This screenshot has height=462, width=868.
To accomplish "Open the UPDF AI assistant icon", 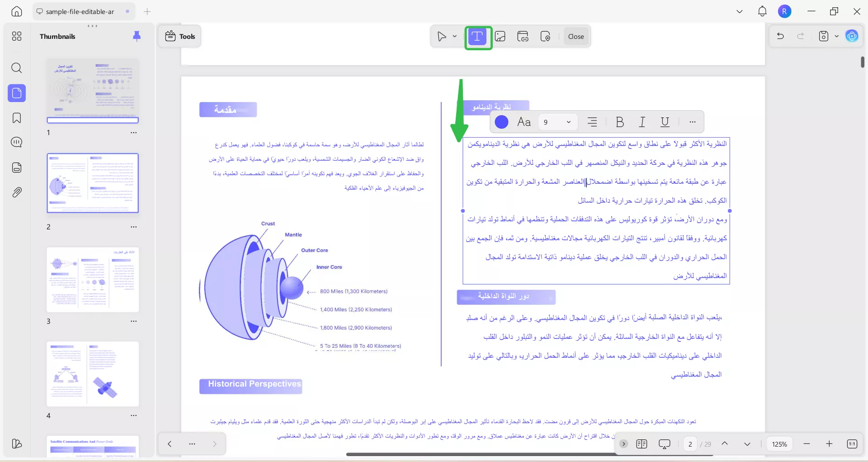I will (x=852, y=36).
